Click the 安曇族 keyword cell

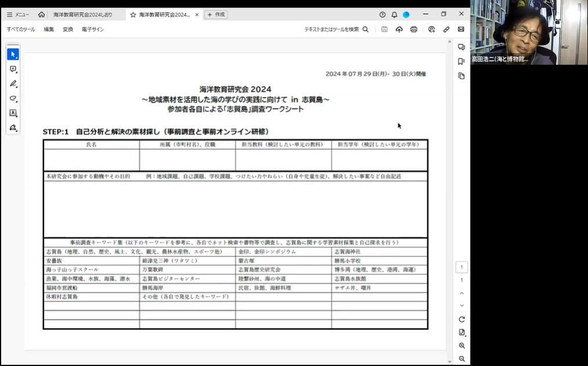pos(92,261)
